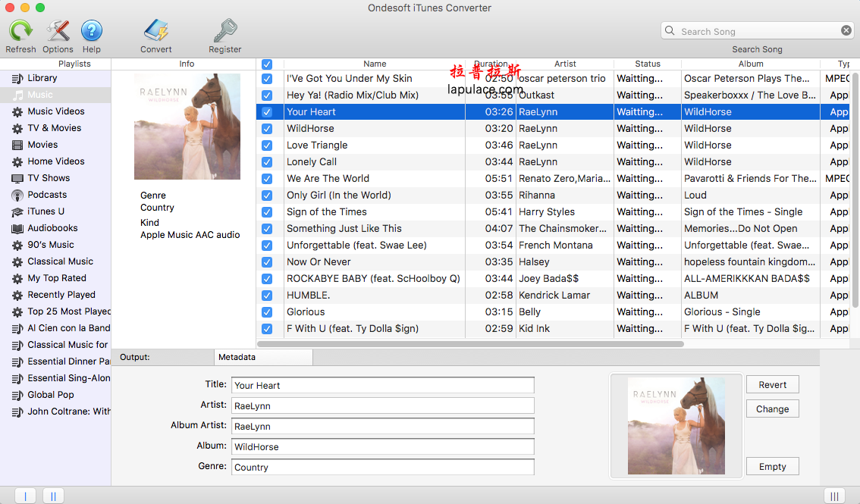Click the Movies film icon
Screen dimensions: 860x504
pos(17,146)
